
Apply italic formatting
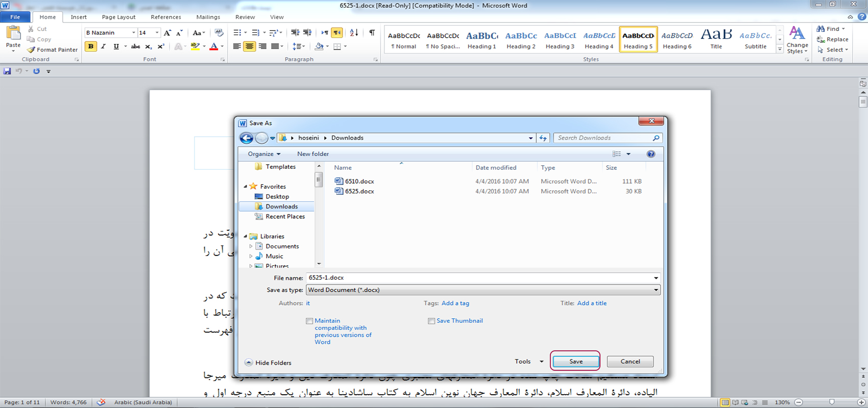click(104, 46)
